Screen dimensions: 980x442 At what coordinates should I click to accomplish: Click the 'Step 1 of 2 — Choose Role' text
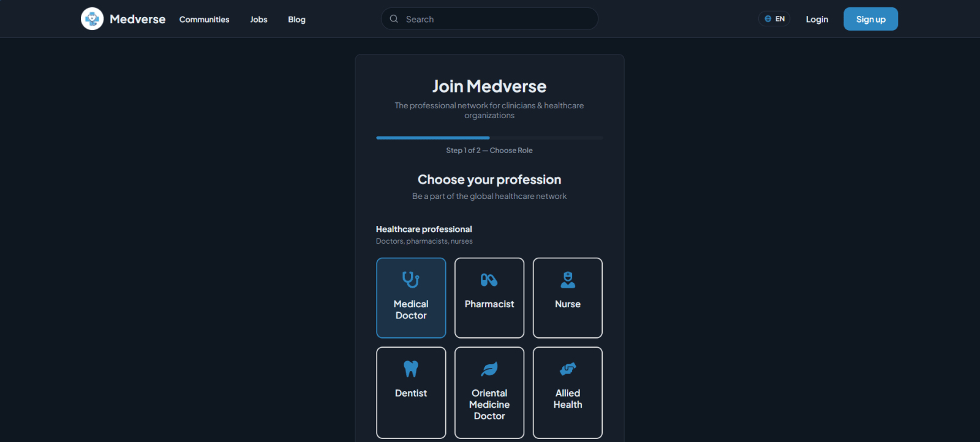[x=489, y=151]
